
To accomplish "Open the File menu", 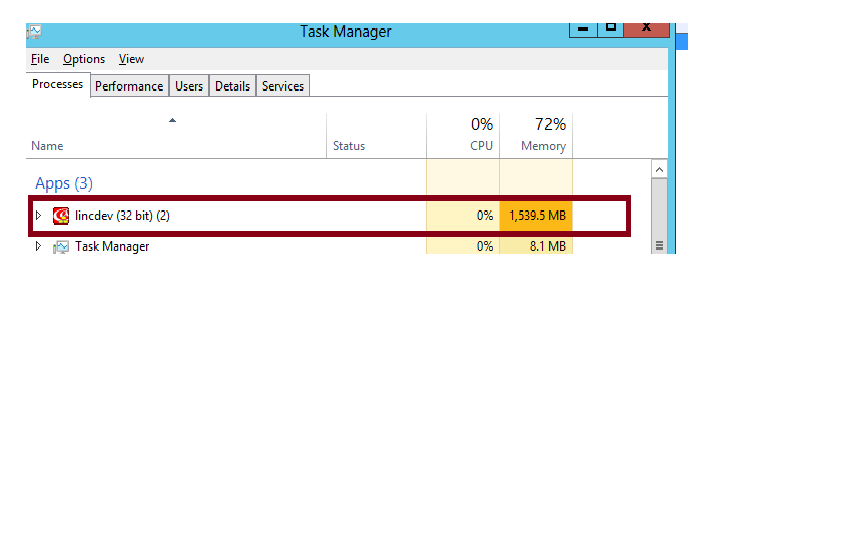I will [x=40, y=59].
